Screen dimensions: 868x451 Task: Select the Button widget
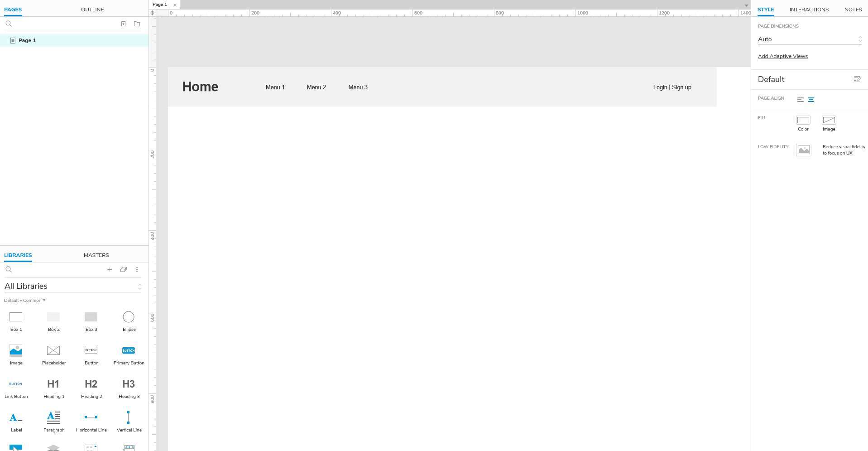pos(91,355)
